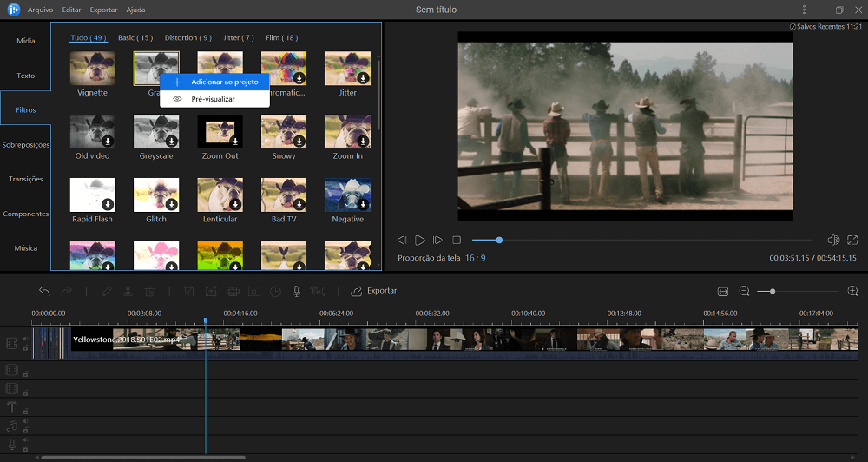Split the clip with the scissors icon

[128, 291]
